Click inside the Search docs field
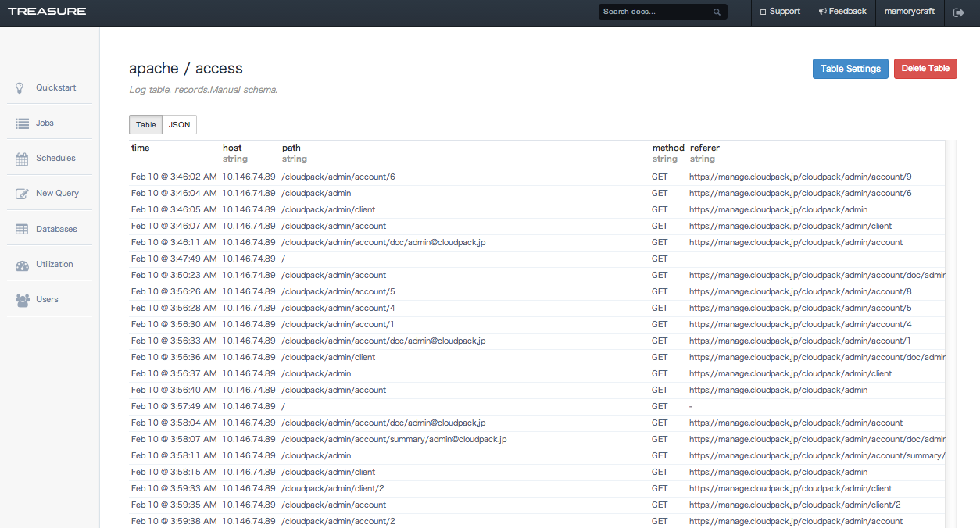980x528 pixels. pos(656,12)
